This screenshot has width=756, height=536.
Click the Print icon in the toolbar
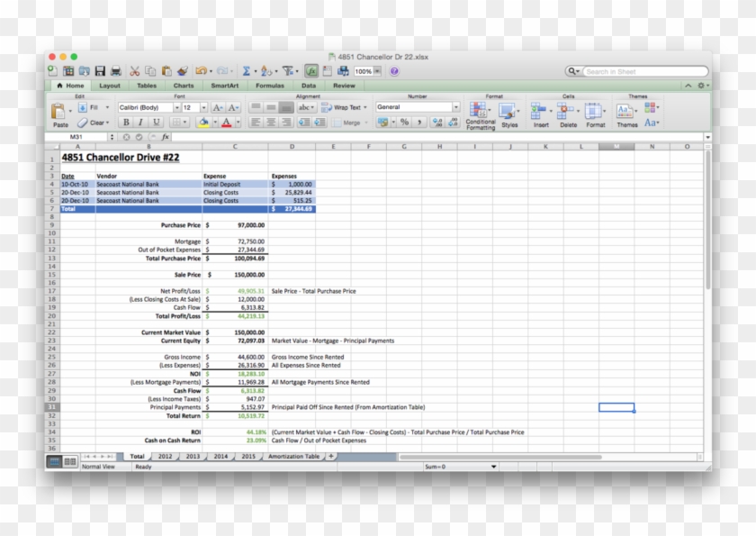(115, 71)
